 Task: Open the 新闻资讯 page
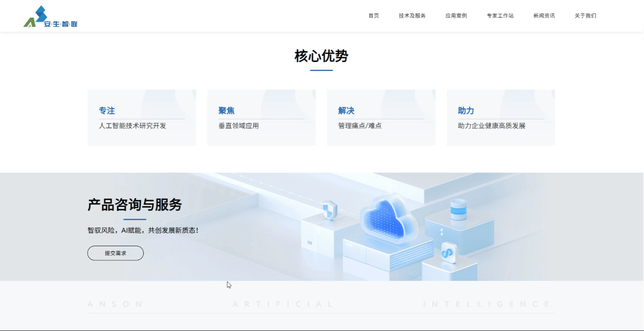coord(543,16)
